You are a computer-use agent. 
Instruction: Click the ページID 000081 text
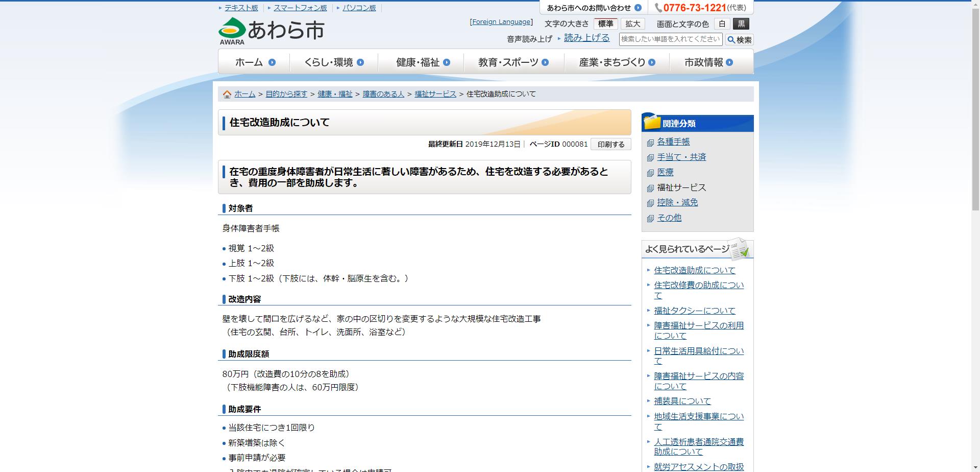[558, 144]
